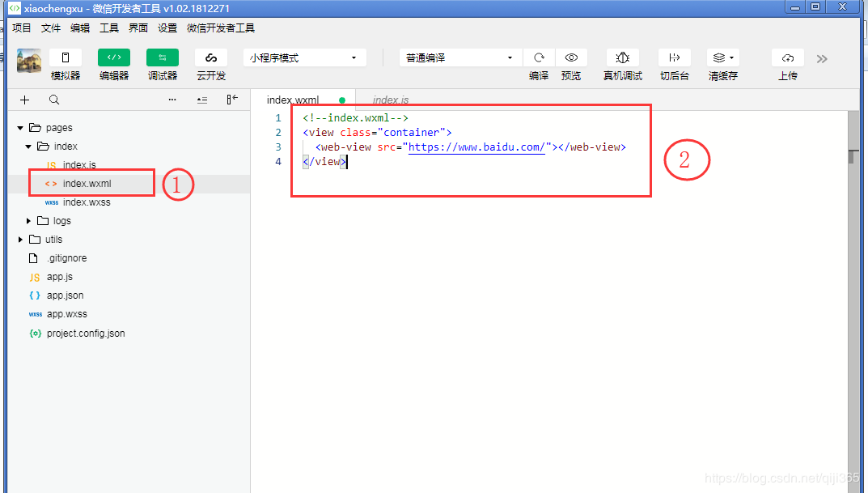Collapse the pages folder
This screenshot has height=493, width=868.
[20, 128]
